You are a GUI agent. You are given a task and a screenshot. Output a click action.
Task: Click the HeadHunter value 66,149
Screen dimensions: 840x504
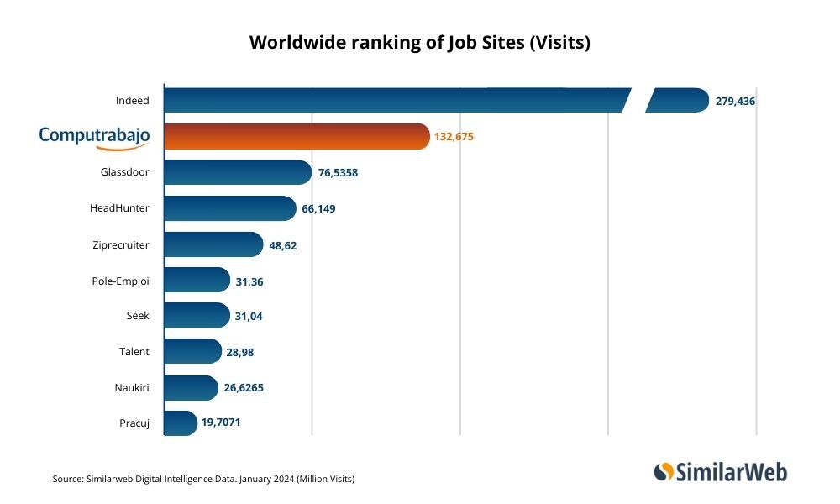pyautogui.click(x=318, y=209)
